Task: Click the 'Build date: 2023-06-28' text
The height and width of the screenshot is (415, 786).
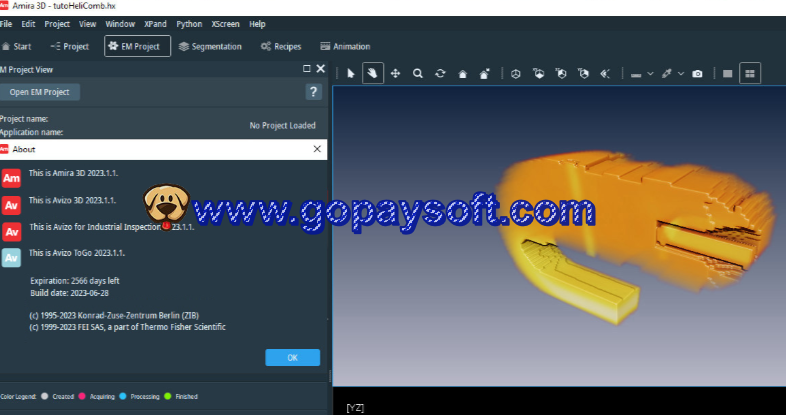Action: (69, 293)
